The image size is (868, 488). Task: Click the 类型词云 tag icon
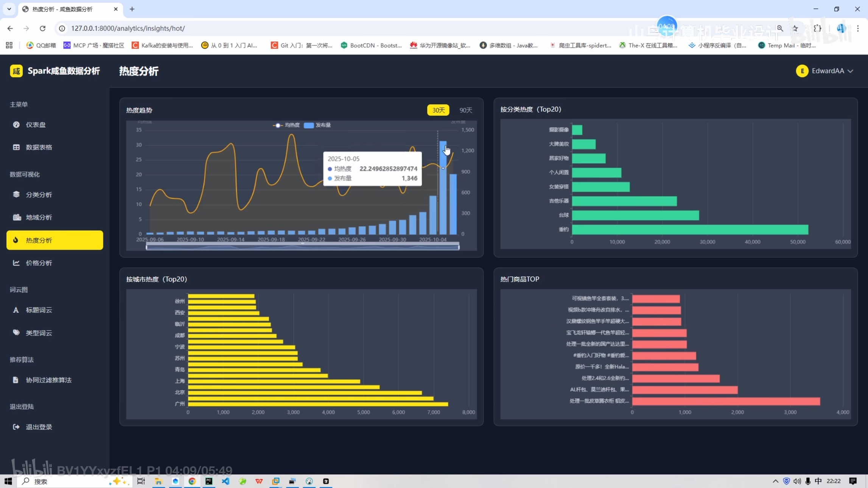(x=16, y=333)
